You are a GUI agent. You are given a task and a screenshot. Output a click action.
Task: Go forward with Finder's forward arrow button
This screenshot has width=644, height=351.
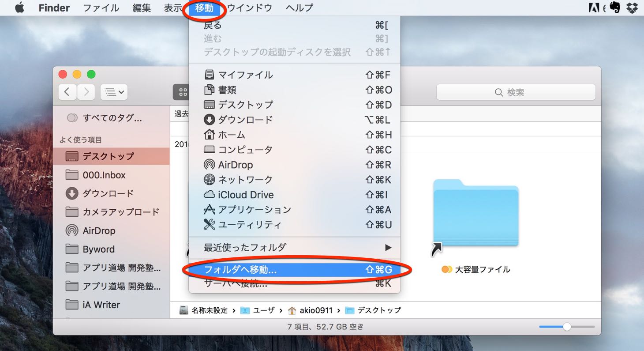86,92
